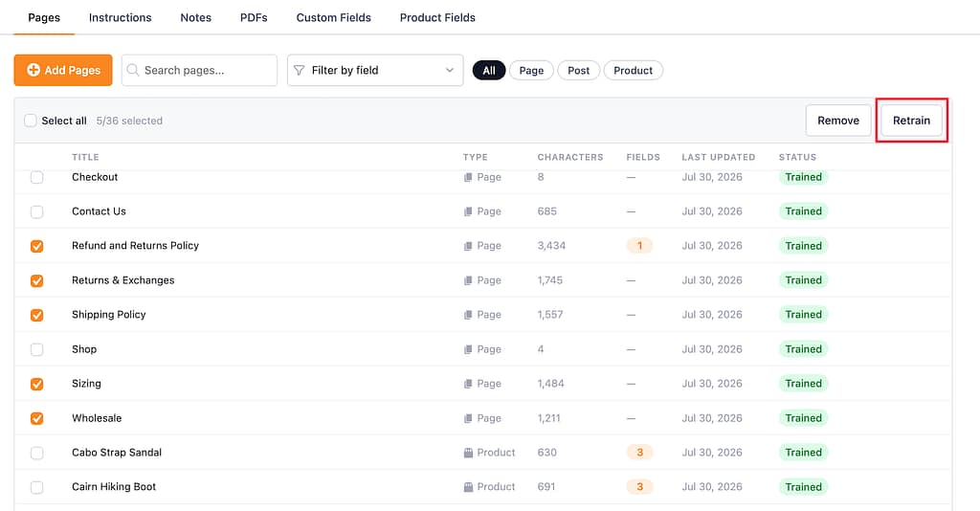Uncheck the Wholesale row checkbox
Viewport: 980px width, 511px height.
click(37, 418)
